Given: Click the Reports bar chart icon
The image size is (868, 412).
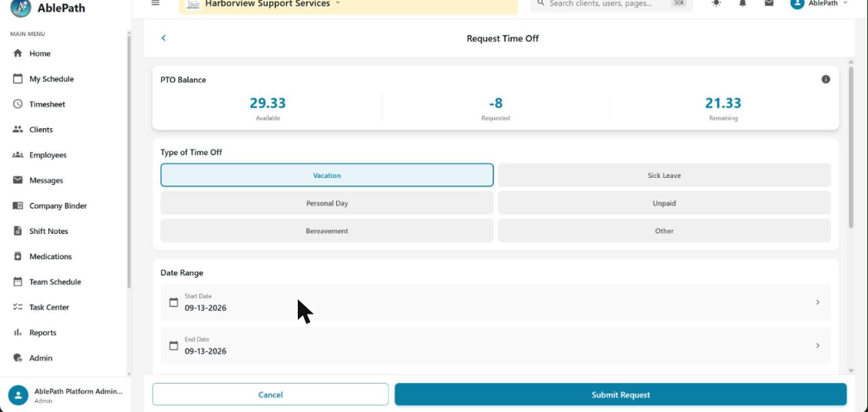Looking at the screenshot, I should click(x=18, y=332).
